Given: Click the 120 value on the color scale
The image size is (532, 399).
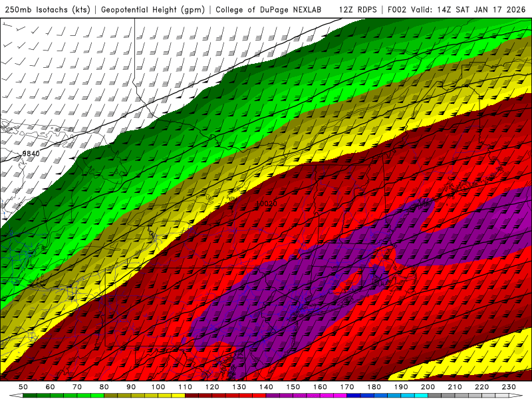Looking at the screenshot, I should click(212, 387).
